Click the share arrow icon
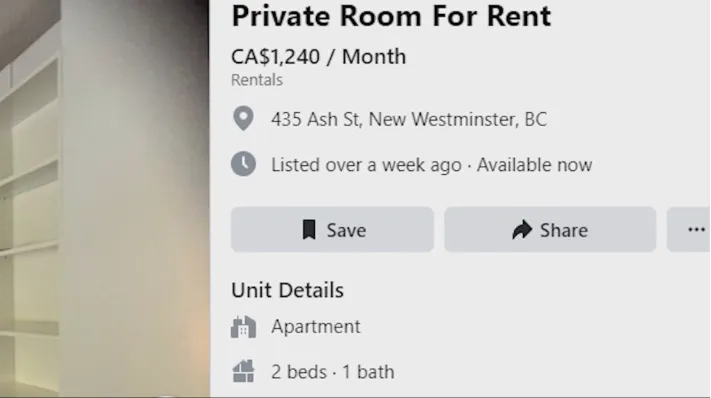Image resolution: width=711 pixels, height=398 pixels. pos(522,230)
